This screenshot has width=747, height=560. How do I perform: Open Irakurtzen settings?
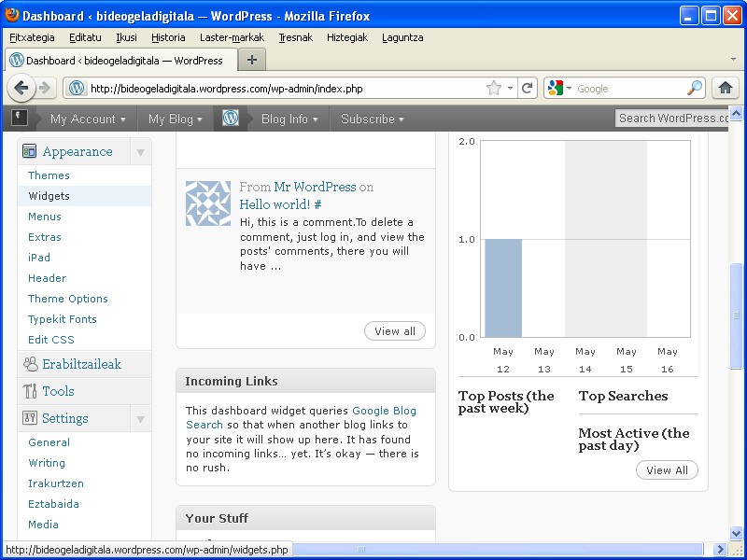click(56, 483)
